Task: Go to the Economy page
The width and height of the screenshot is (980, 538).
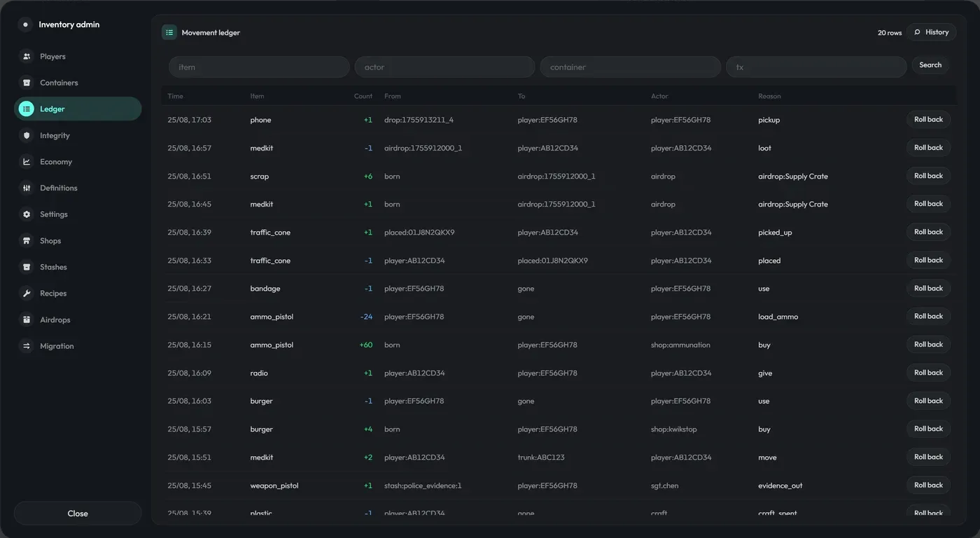Action: pyautogui.click(x=78, y=162)
